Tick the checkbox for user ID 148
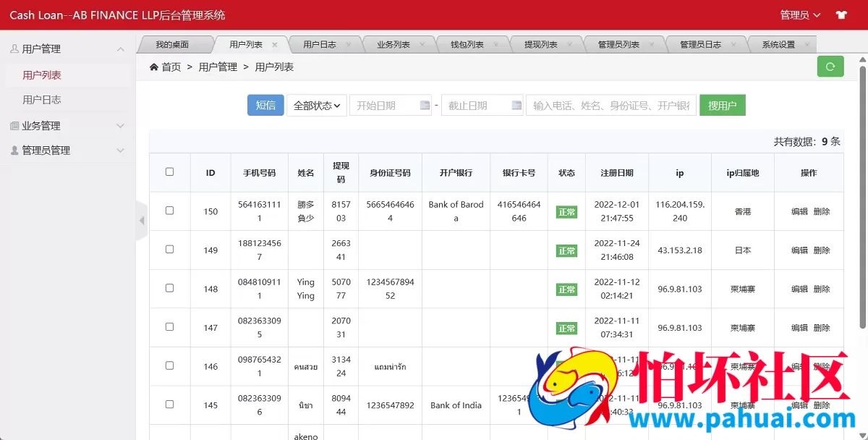The image size is (868, 440). (x=170, y=288)
